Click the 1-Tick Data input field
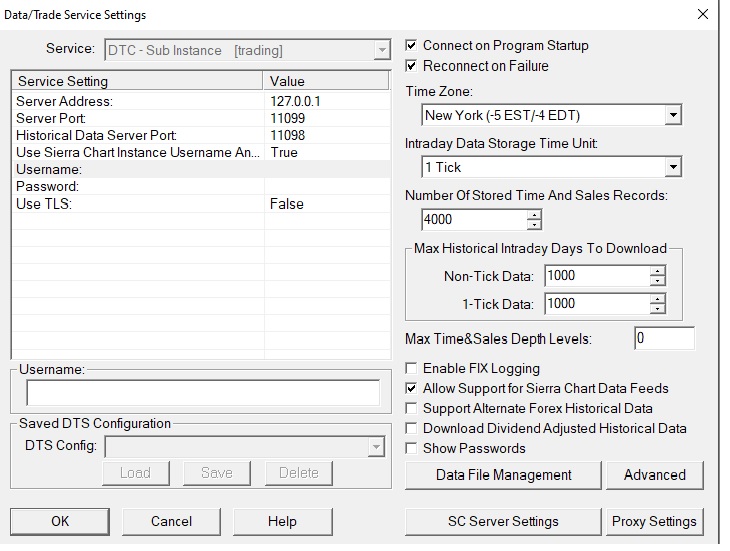 click(x=597, y=304)
